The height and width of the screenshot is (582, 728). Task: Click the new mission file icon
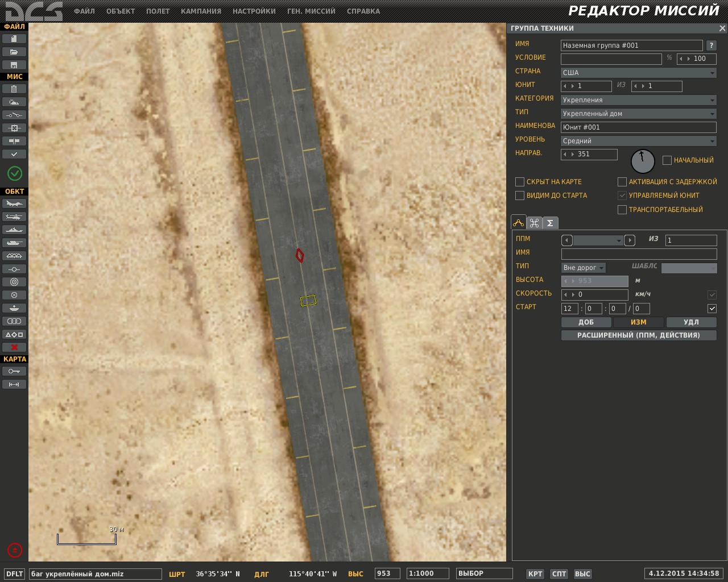tap(14, 39)
